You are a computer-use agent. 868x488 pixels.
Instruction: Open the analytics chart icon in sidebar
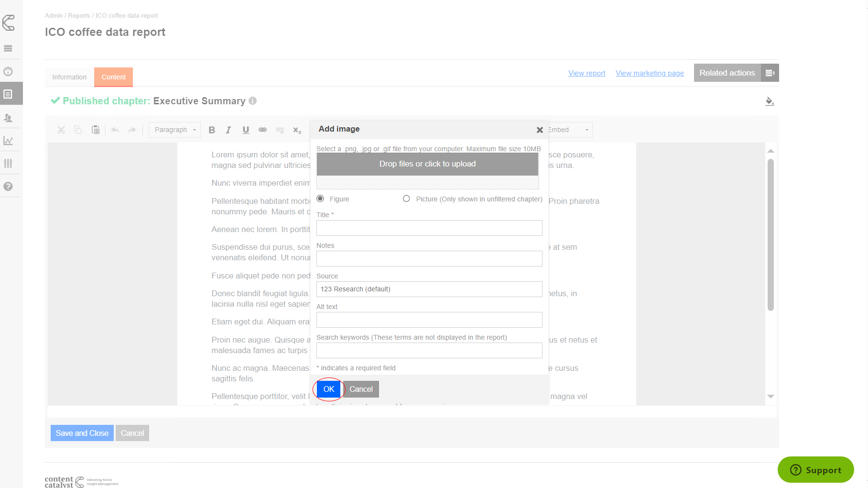click(x=8, y=141)
